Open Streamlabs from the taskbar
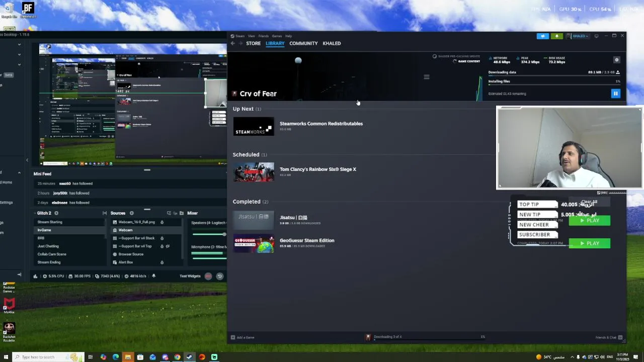Screen dimensions: 644x362 (x=214, y=357)
